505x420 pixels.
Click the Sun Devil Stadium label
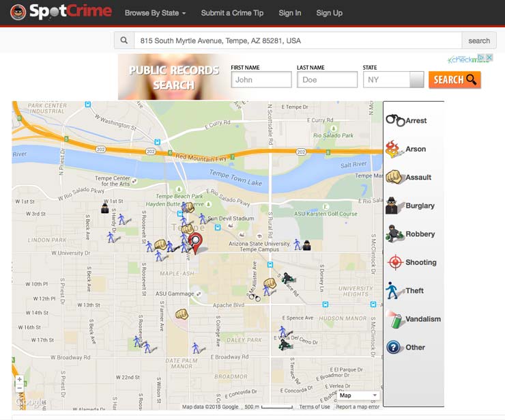[231, 219]
